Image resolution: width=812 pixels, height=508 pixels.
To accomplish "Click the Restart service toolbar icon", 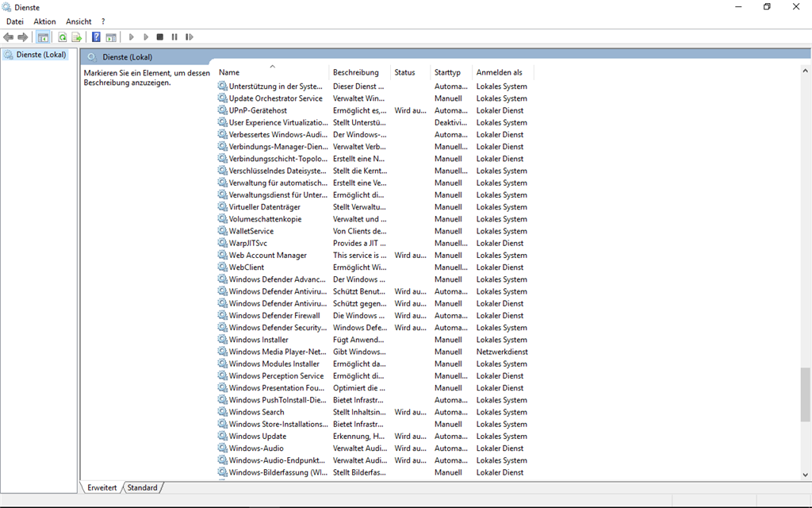I will click(x=189, y=37).
